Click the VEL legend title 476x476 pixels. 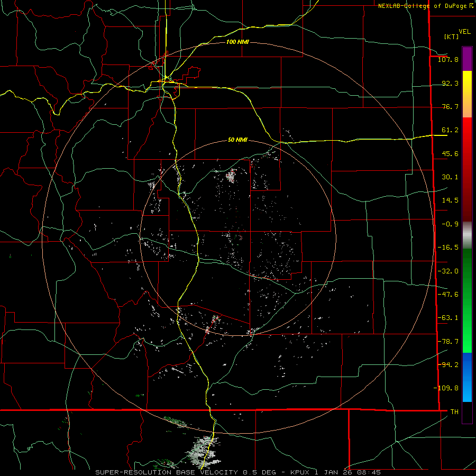tap(465, 32)
